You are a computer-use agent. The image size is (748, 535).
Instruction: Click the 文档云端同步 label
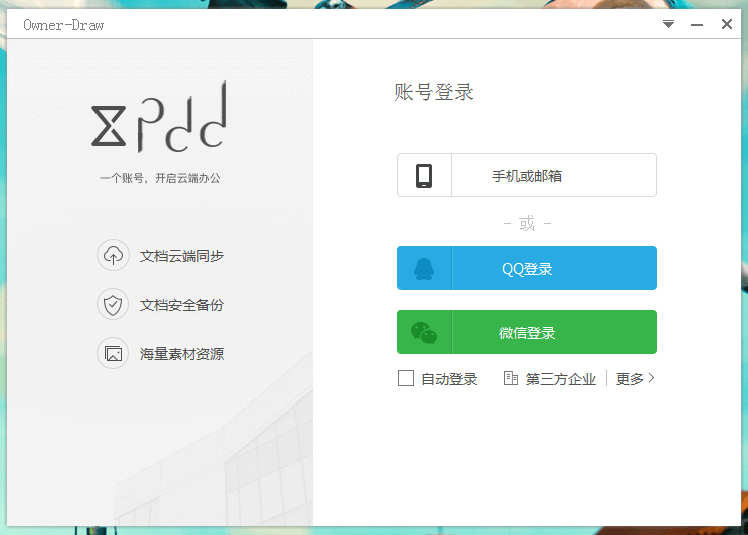point(182,256)
